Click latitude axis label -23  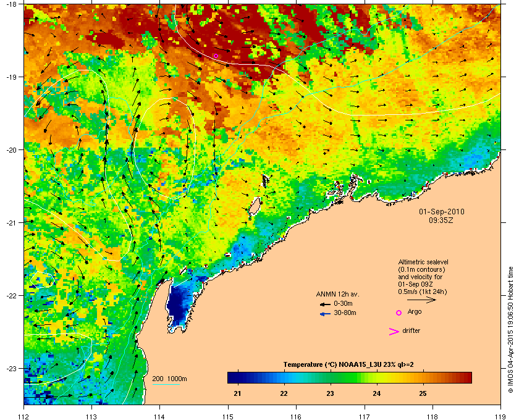tap(11, 368)
